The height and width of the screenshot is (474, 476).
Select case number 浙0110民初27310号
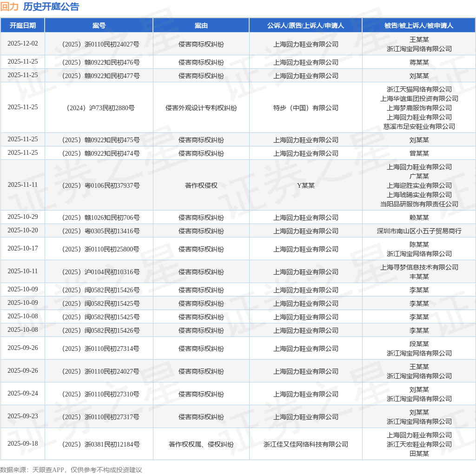(x=101, y=394)
